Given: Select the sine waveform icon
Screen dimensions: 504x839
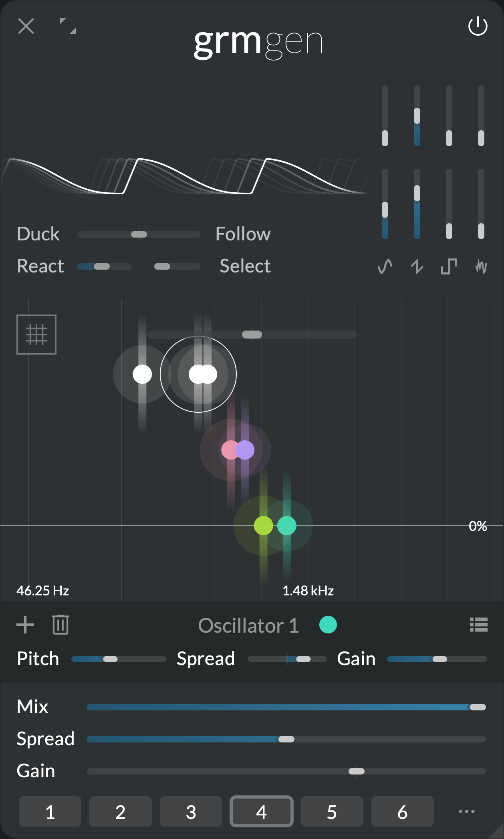Looking at the screenshot, I should click(385, 266).
